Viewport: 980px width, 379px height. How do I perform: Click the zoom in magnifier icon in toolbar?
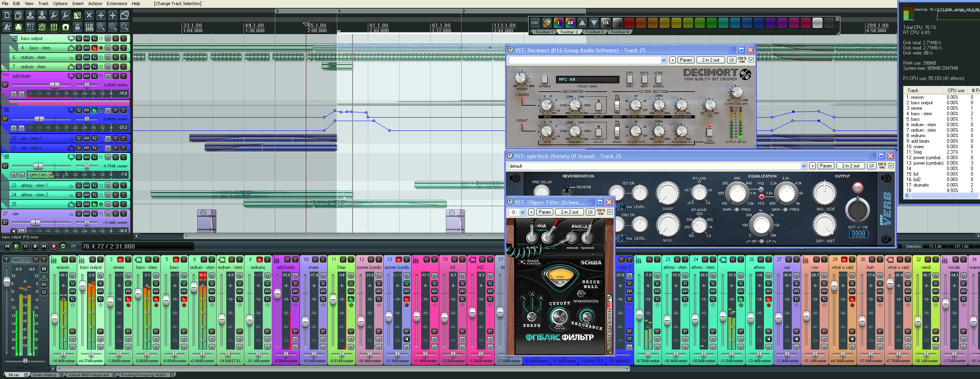tap(113, 27)
